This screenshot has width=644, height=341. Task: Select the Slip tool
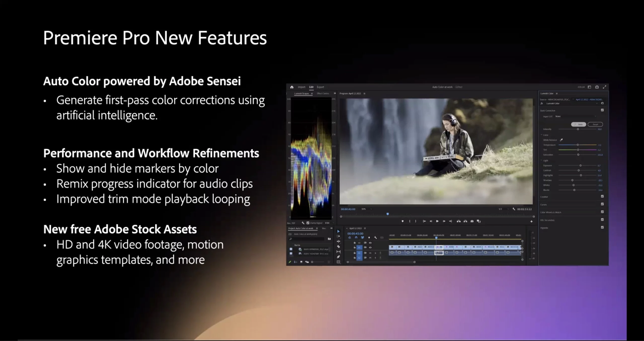(x=338, y=252)
